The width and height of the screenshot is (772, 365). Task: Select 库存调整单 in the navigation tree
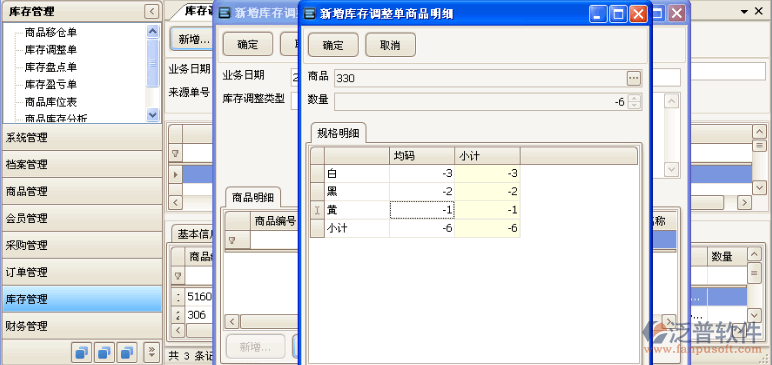coord(51,50)
